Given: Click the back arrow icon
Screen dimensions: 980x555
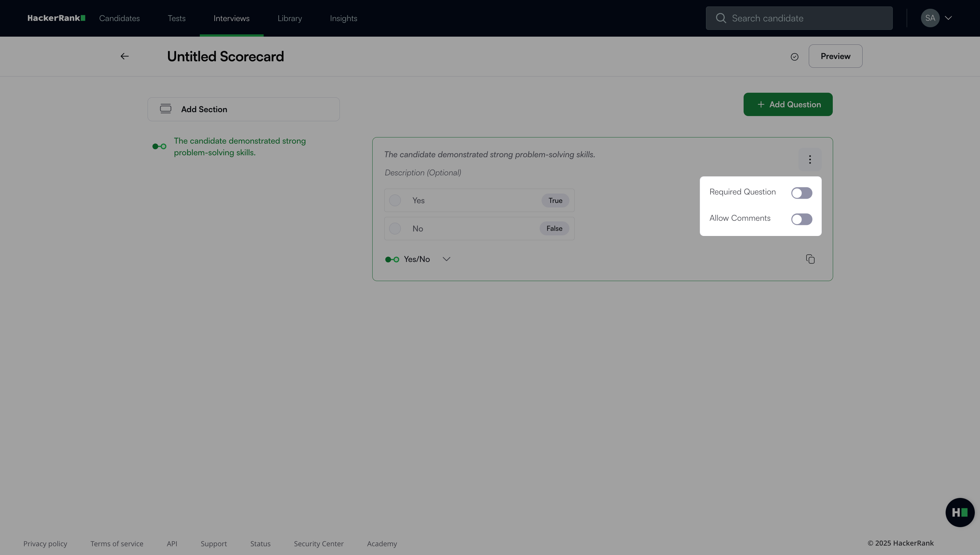Looking at the screenshot, I should click(124, 56).
